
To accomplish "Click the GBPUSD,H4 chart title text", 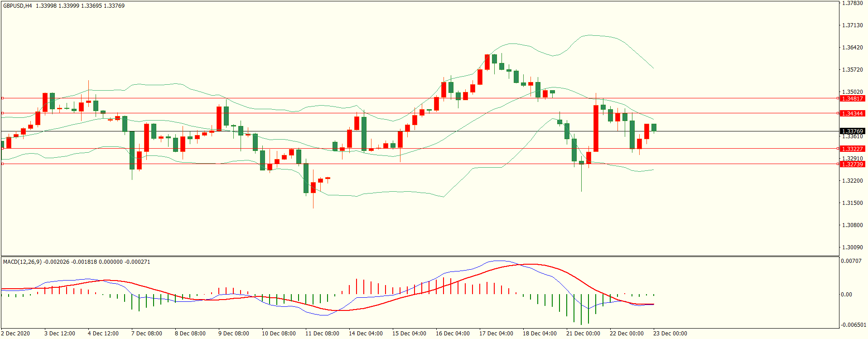I will tap(18, 6).
